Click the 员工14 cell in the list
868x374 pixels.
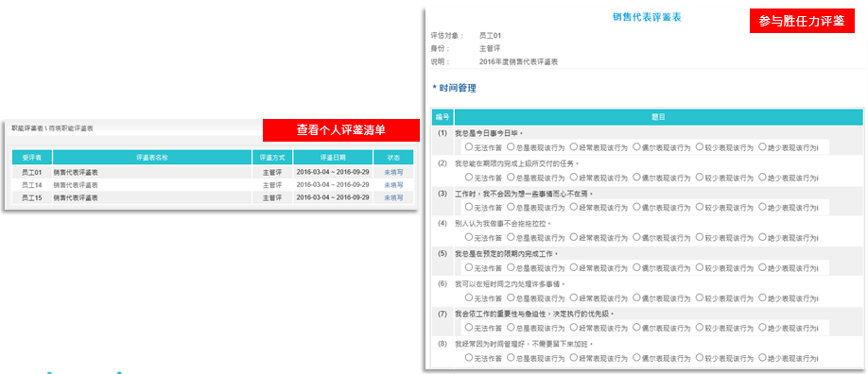[x=32, y=185]
